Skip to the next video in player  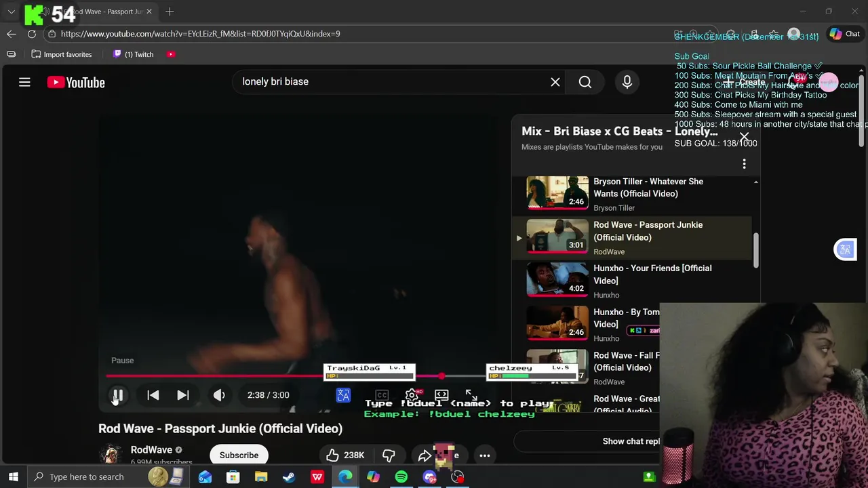183,395
